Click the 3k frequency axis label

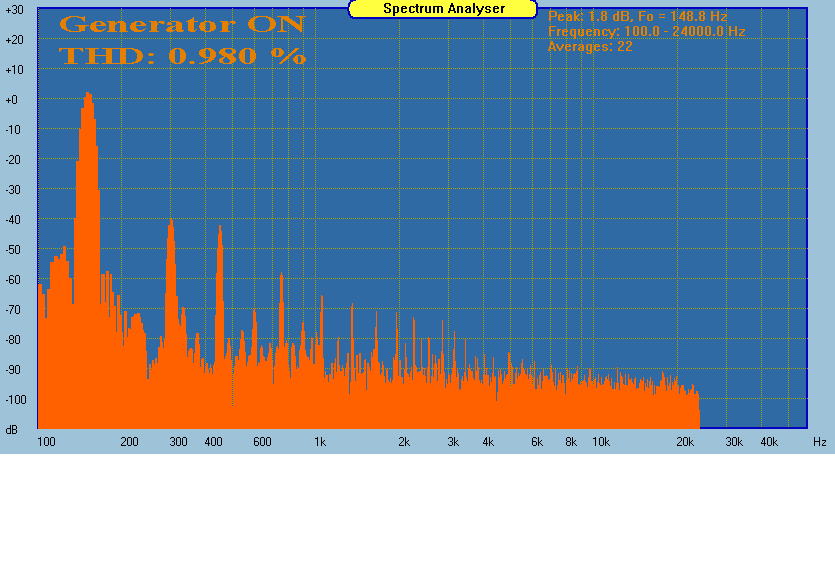(x=453, y=442)
